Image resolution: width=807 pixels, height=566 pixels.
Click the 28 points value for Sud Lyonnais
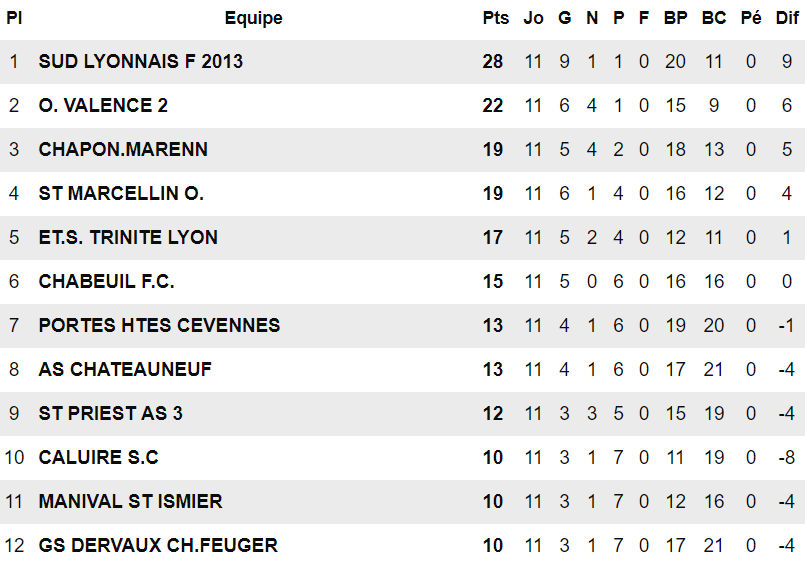pos(493,62)
